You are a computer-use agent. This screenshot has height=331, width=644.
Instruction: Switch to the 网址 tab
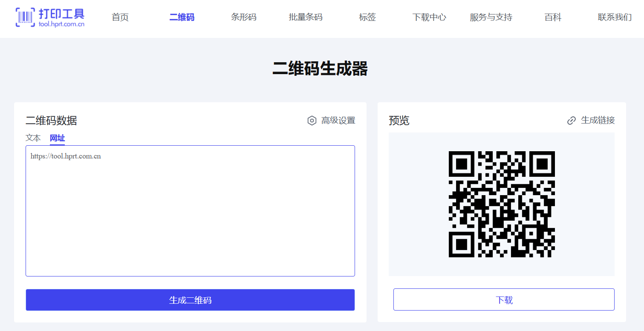click(57, 138)
